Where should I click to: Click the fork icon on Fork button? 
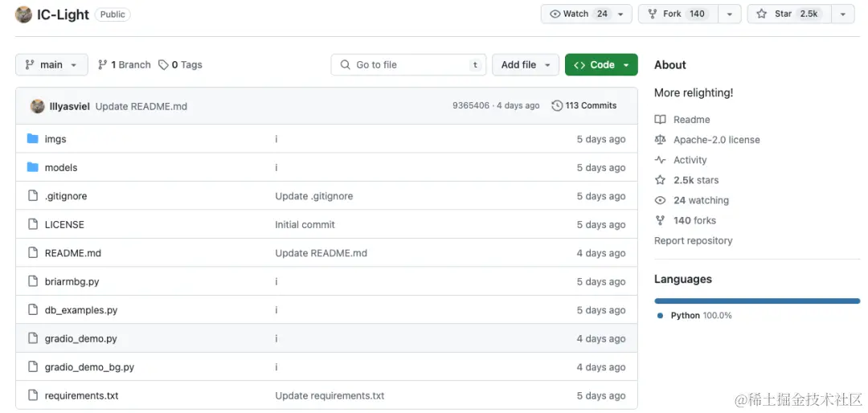652,14
